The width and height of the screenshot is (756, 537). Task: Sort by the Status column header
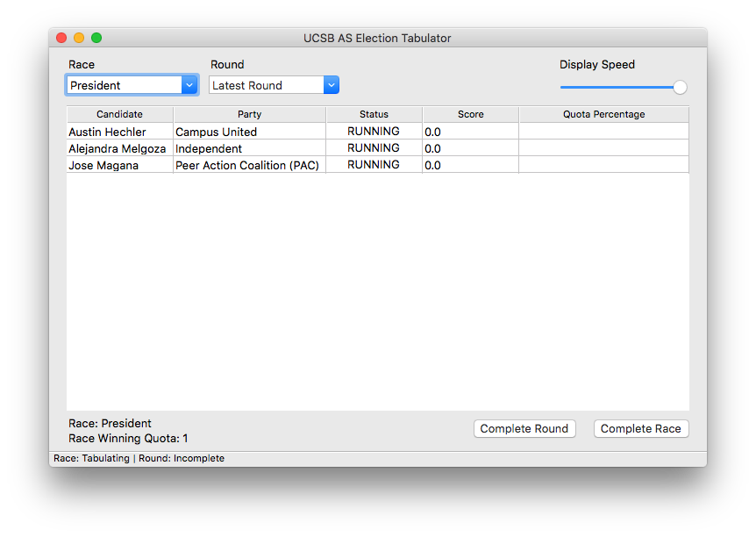click(374, 114)
